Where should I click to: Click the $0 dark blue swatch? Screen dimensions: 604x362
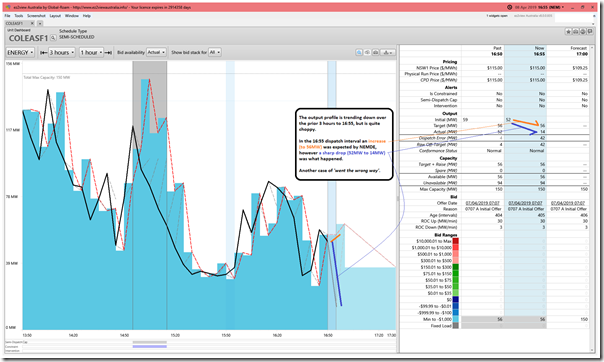coord(456,300)
